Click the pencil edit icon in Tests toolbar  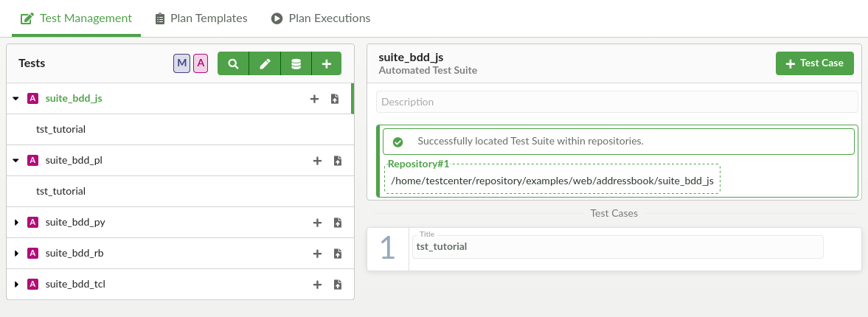pyautogui.click(x=265, y=64)
